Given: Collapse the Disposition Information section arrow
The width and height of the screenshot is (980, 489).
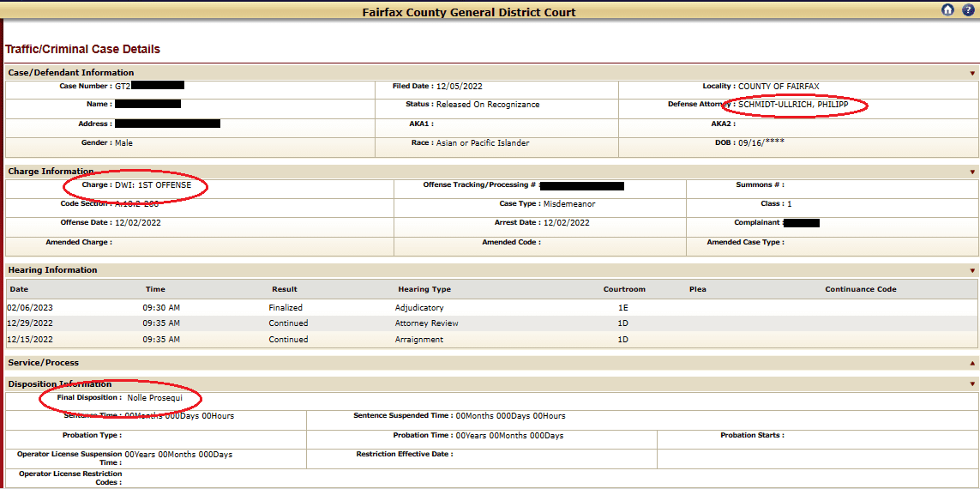Looking at the screenshot, I should coord(972,384).
